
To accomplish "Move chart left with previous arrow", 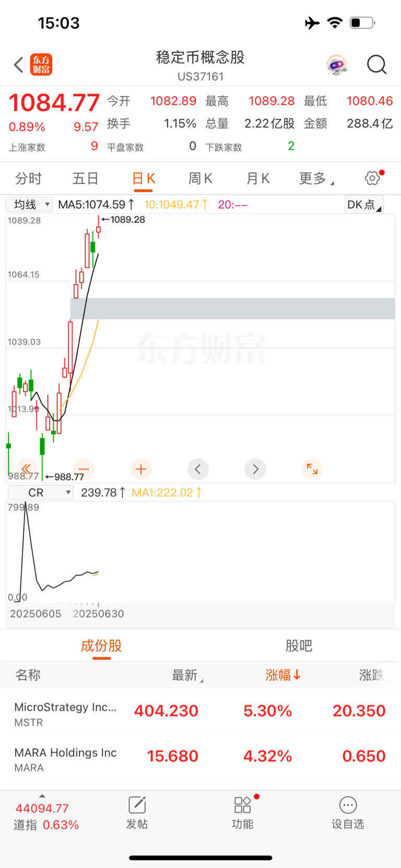I will point(198,469).
